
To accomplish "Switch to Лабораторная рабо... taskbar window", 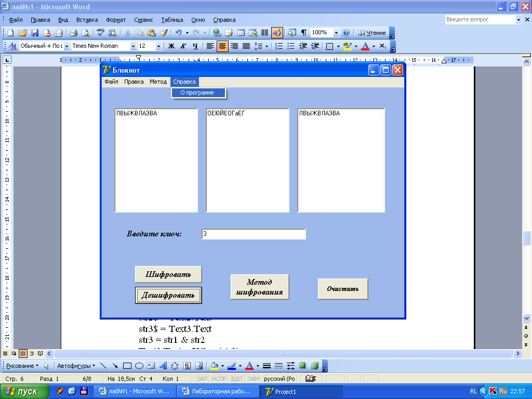I will pos(218,392).
